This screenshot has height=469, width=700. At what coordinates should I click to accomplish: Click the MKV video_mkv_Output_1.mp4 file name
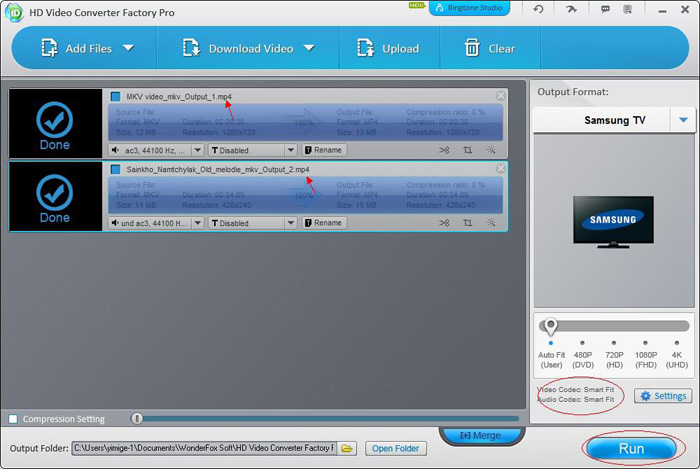click(179, 96)
